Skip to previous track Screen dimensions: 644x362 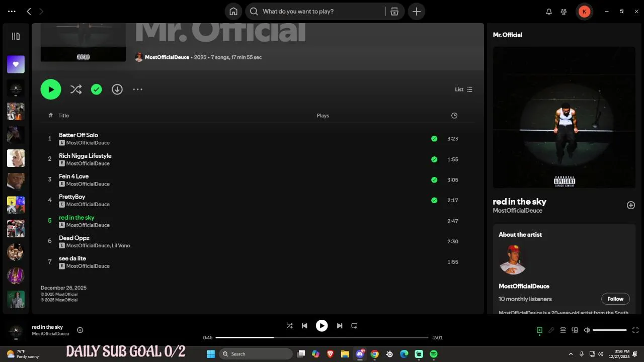pyautogui.click(x=304, y=326)
